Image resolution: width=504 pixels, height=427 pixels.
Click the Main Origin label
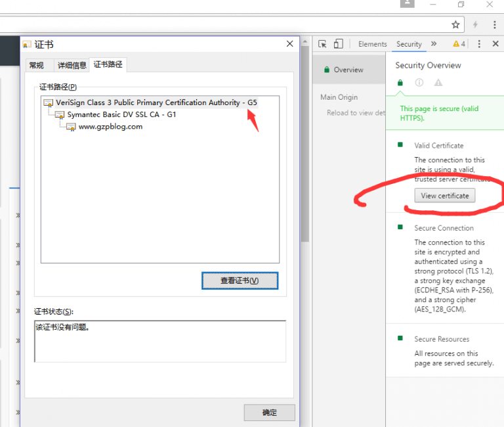coord(339,97)
